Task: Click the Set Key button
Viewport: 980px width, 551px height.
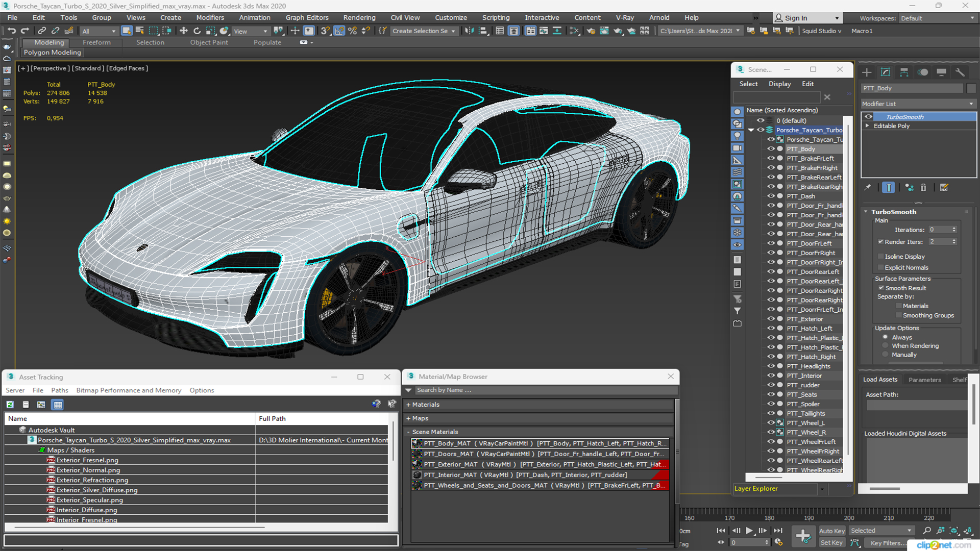Action: (x=831, y=543)
